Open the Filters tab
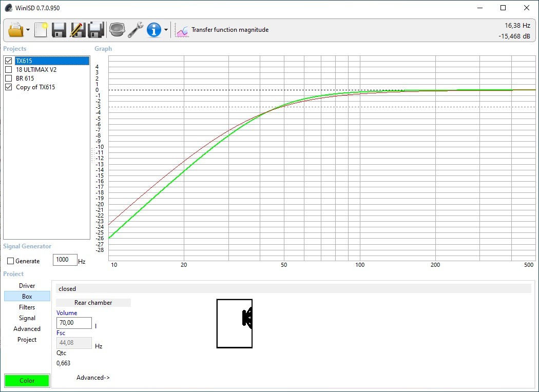This screenshot has height=392, width=539. tap(27, 307)
